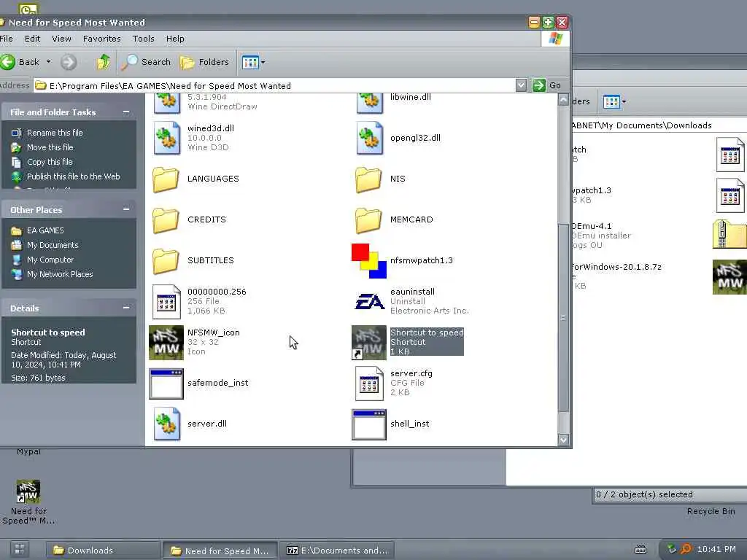Click the vertical scrollbar thumb
This screenshot has width=747, height=560.
click(563, 318)
